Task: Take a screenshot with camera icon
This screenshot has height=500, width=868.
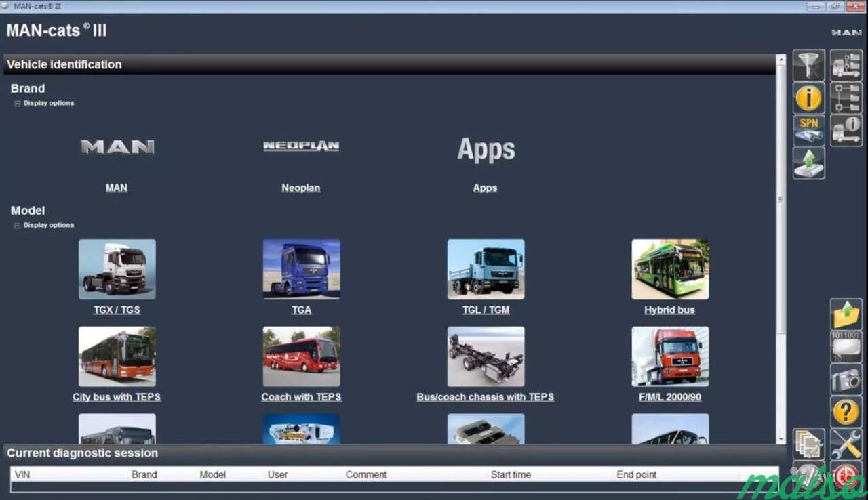Action: click(x=846, y=379)
